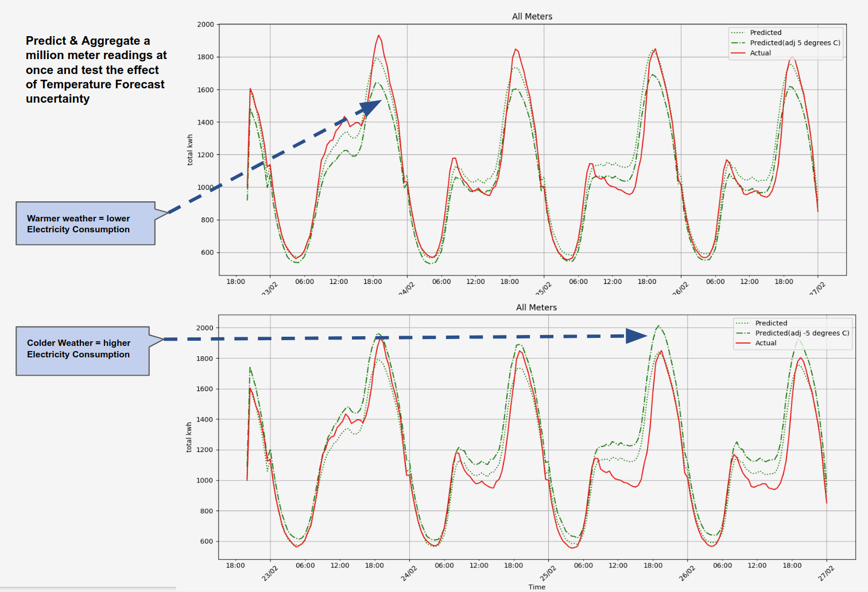Click the '2000' y-axis tick on top chart
The width and height of the screenshot is (868, 592).
tap(205, 25)
